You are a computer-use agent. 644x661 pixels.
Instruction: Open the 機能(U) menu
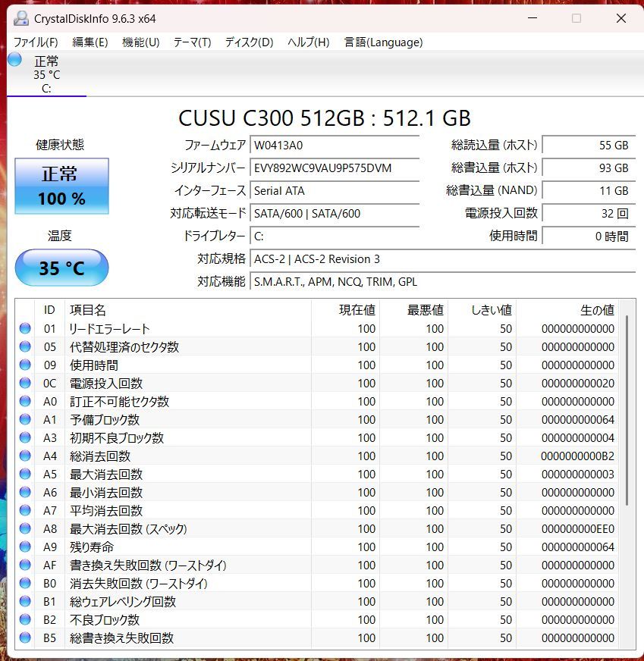[x=141, y=42]
